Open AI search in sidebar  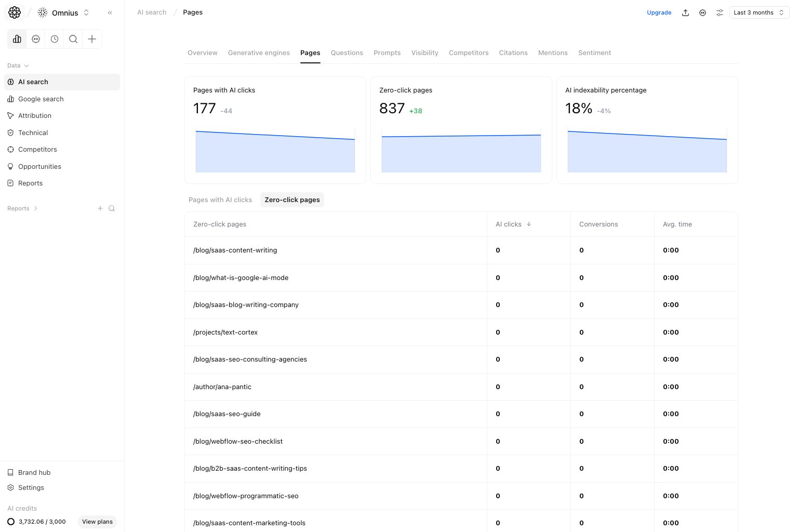[62, 82]
